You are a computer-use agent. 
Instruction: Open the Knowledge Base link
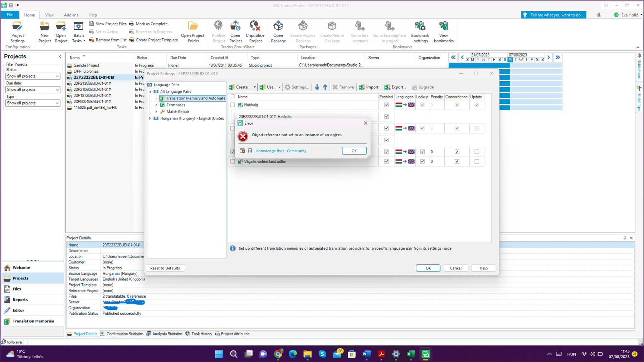click(x=270, y=151)
